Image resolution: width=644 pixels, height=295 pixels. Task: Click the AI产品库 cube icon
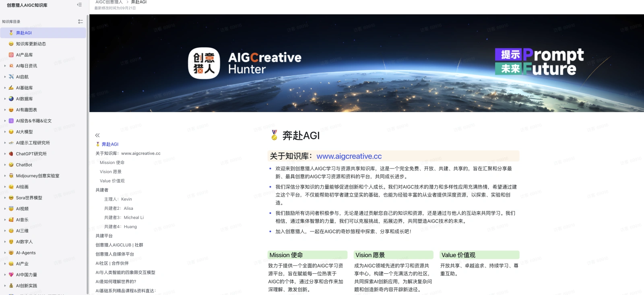(x=11, y=55)
